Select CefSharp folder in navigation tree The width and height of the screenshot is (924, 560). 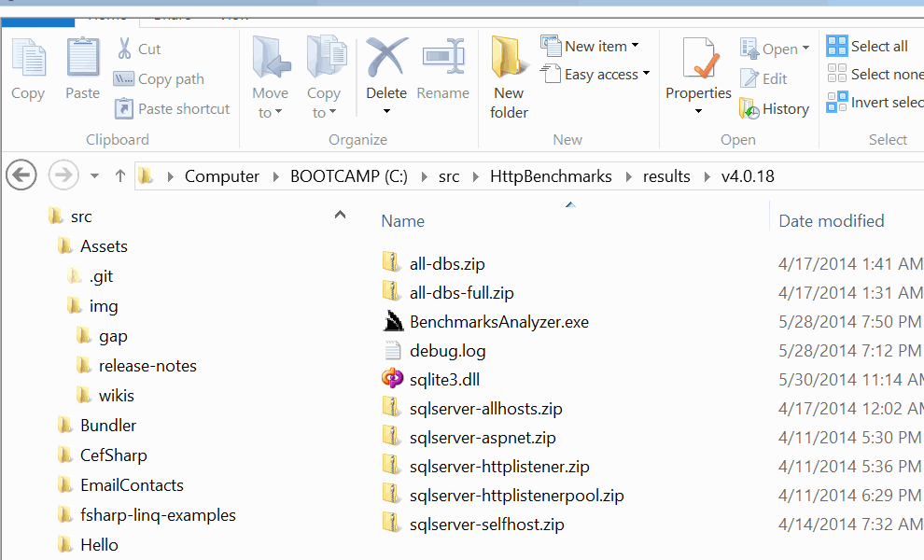pos(113,455)
